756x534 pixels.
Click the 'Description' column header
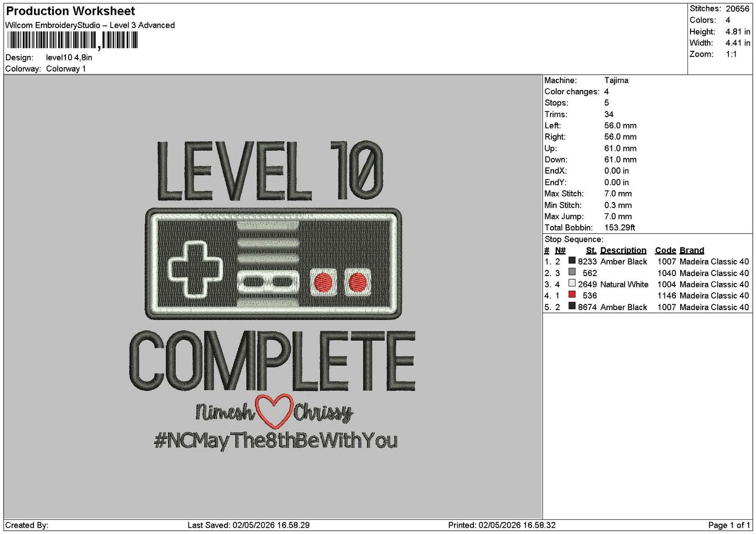(623, 251)
